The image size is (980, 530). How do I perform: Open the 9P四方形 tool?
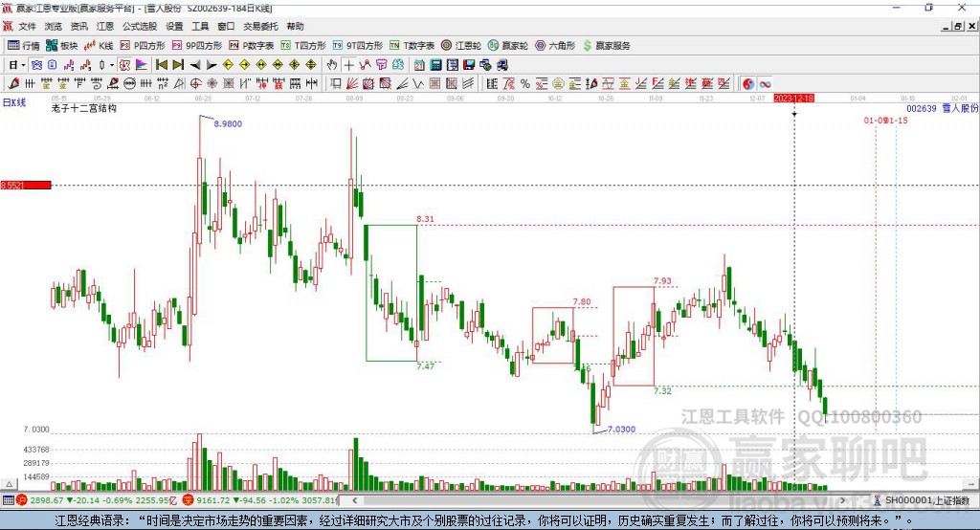(x=196, y=46)
